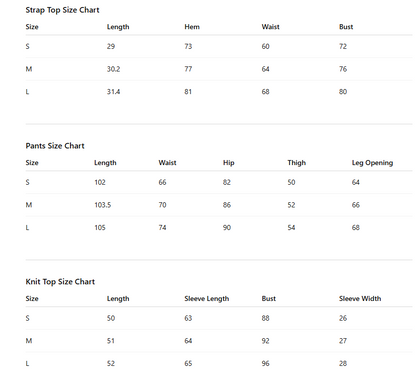416x385 pixels.
Task: Select the 103.5 length value in Pants chart
Action: click(x=102, y=205)
